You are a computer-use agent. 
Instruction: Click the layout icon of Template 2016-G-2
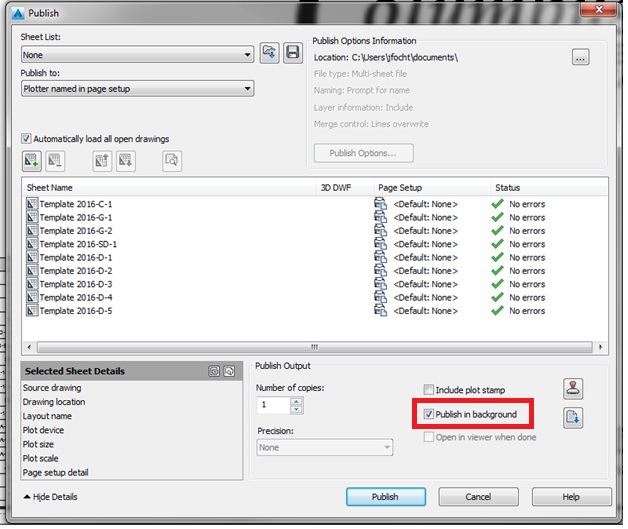pyautogui.click(x=32, y=231)
